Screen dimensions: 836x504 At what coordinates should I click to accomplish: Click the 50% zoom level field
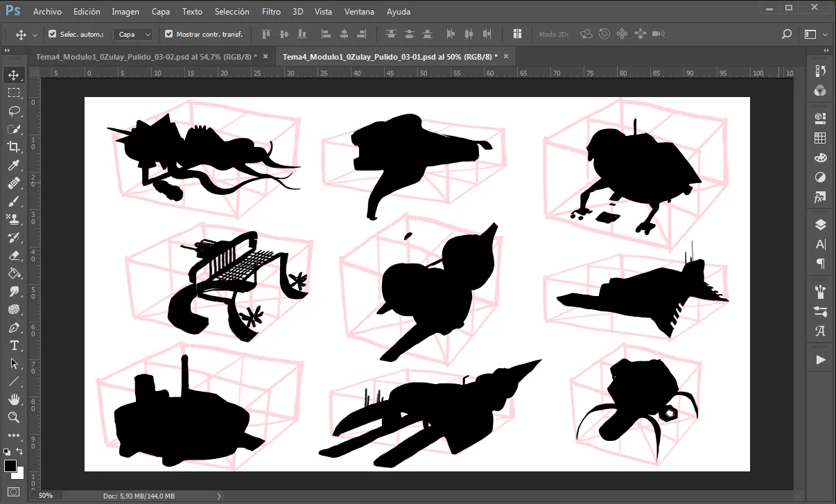(46, 496)
